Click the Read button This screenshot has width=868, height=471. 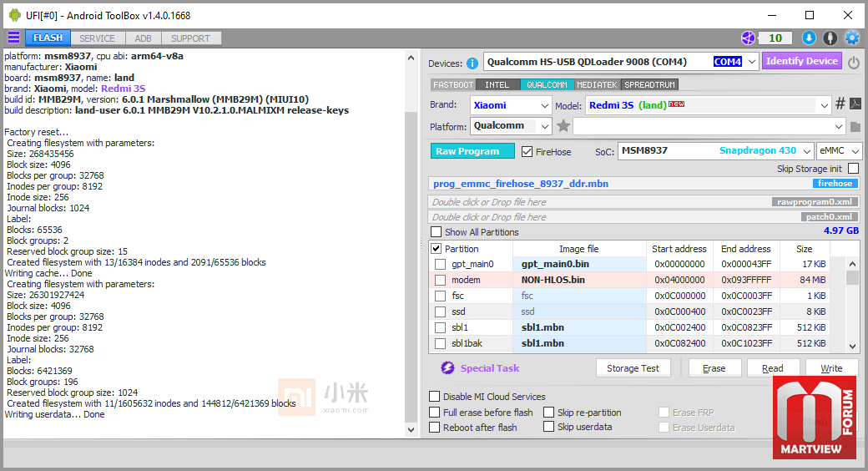click(772, 368)
